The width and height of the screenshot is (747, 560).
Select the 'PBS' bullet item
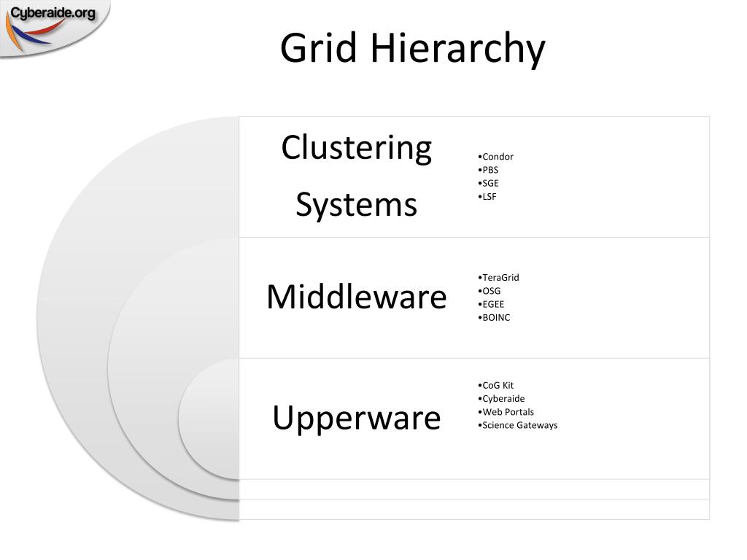pos(488,170)
